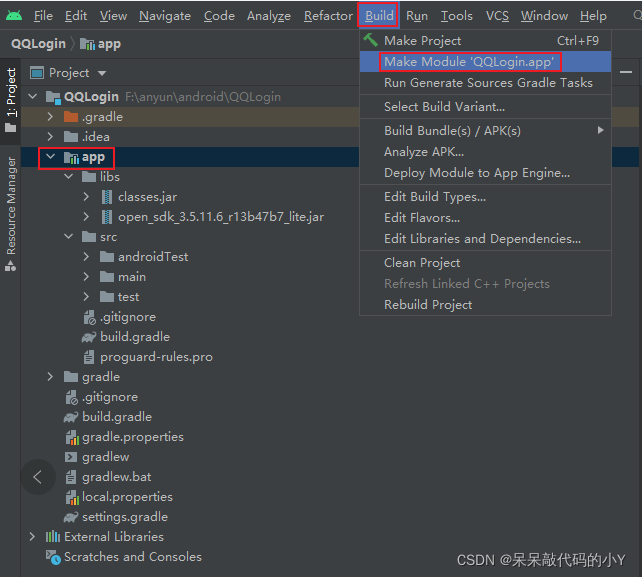Open the Tools menu
This screenshot has width=642, height=577.
click(457, 16)
